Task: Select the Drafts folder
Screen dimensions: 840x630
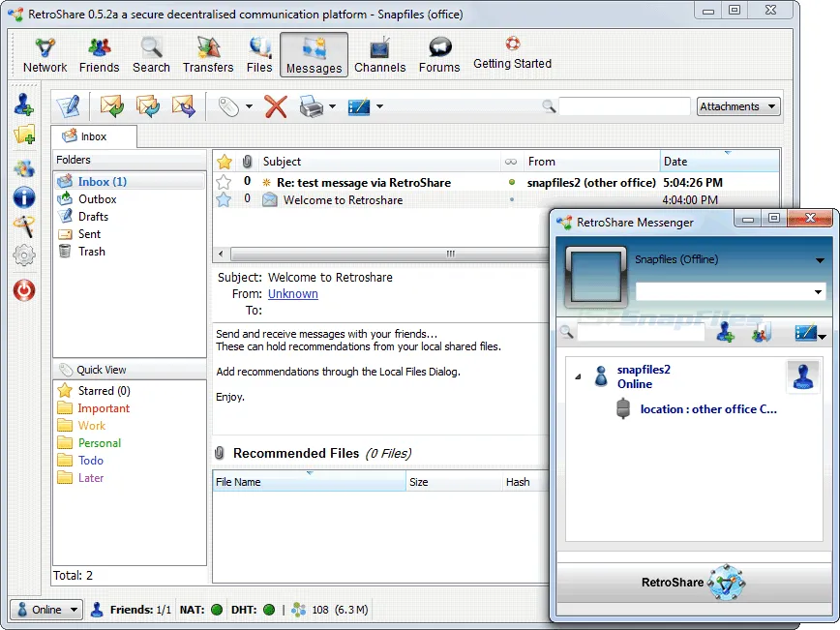Action: [93, 217]
